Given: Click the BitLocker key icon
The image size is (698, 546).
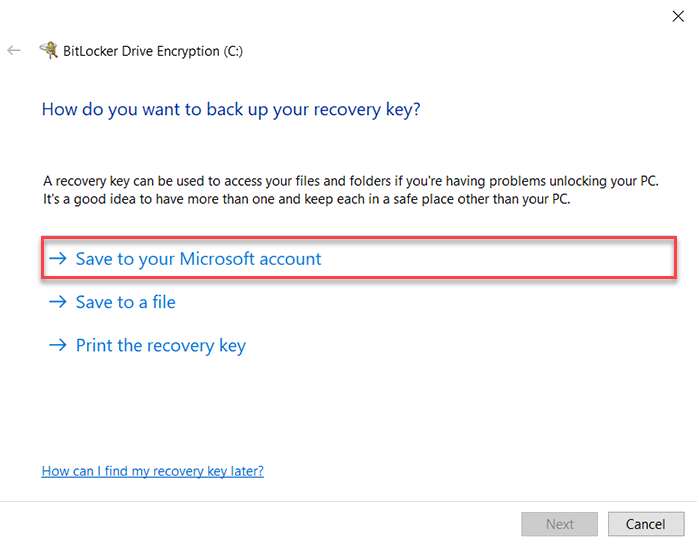Looking at the screenshot, I should [47, 50].
